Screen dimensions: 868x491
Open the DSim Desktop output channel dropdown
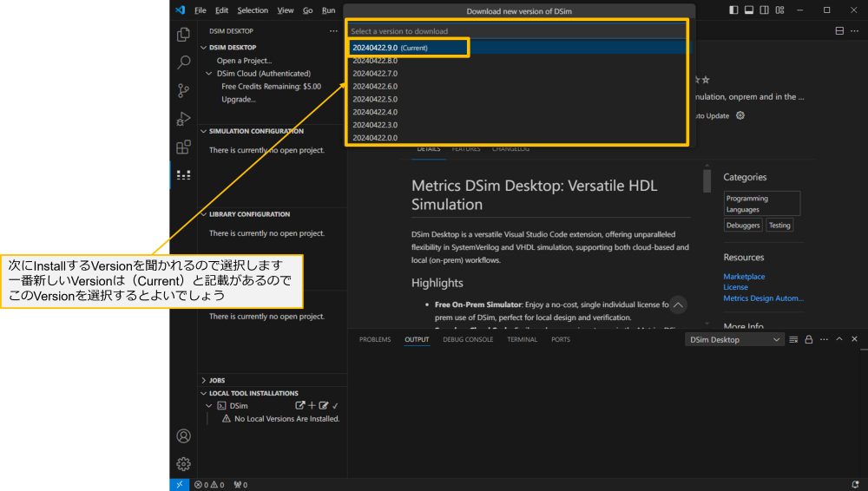(734, 339)
